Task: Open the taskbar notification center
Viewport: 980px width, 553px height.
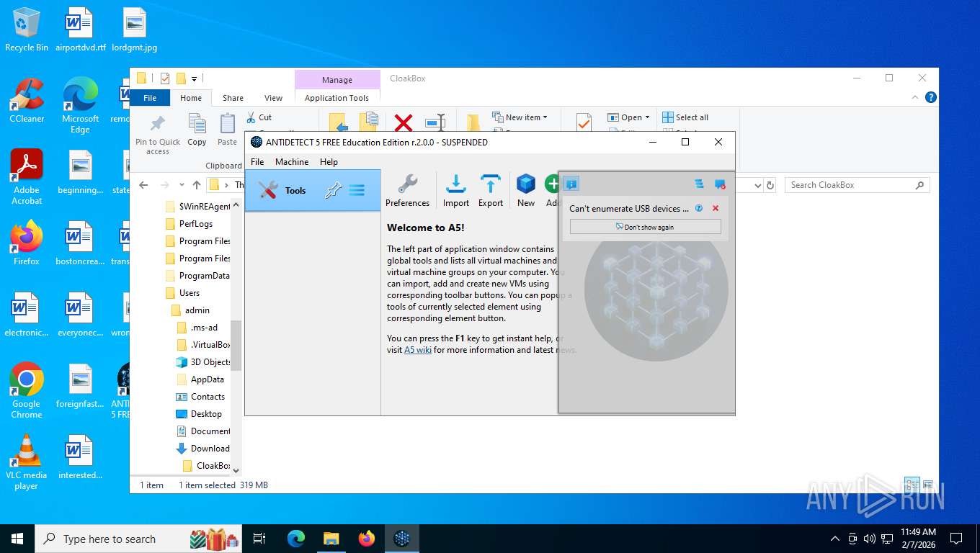Action: [956, 539]
